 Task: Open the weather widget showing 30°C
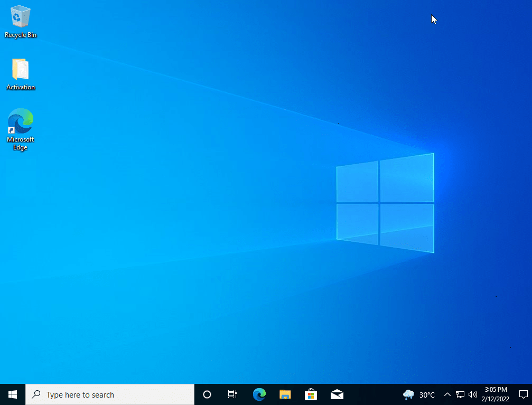pos(418,394)
